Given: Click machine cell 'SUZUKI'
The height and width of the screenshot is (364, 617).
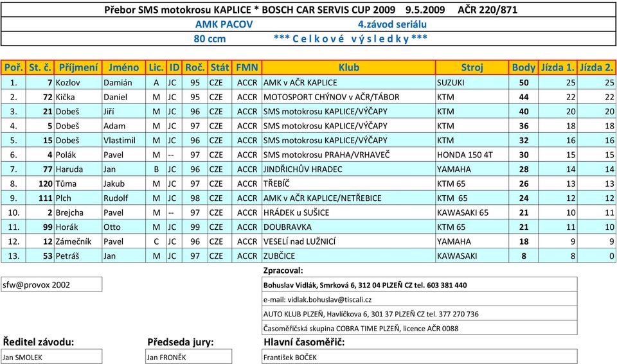Looking at the screenshot, I should click(x=472, y=83).
